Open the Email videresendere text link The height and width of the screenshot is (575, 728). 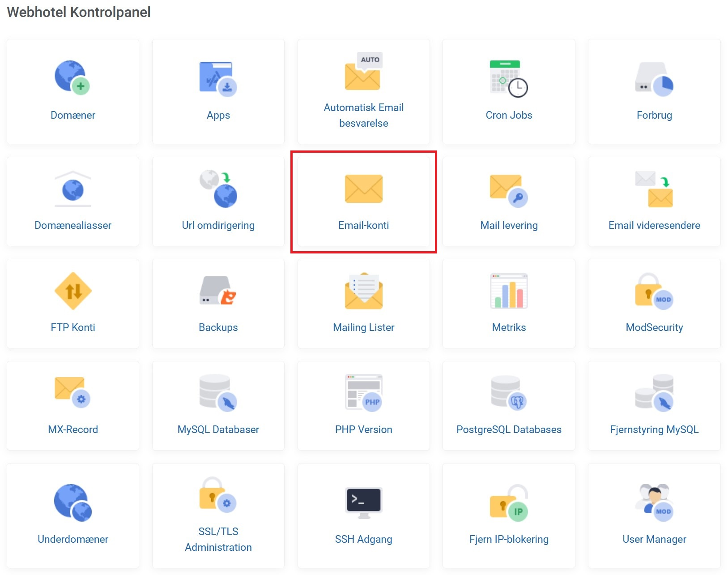pos(654,225)
